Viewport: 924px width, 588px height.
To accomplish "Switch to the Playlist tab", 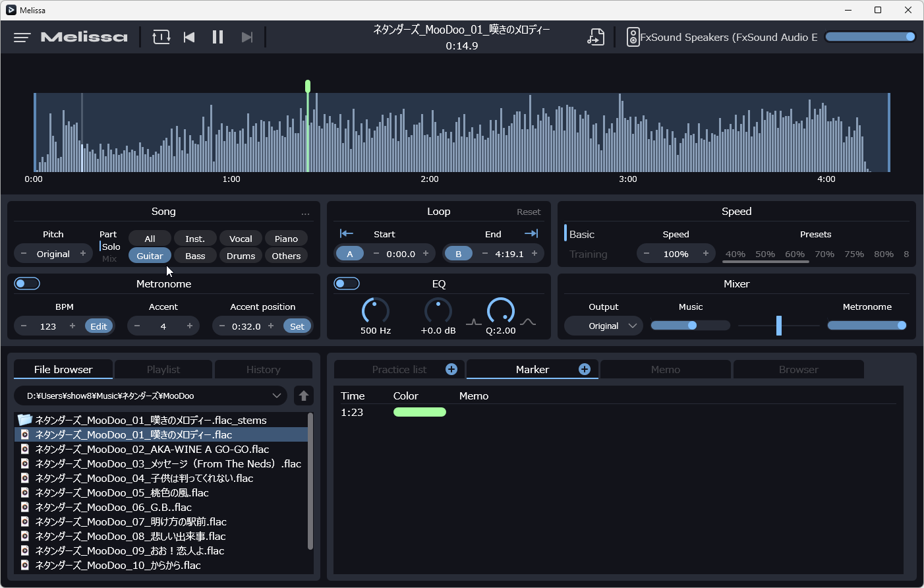I will (163, 369).
